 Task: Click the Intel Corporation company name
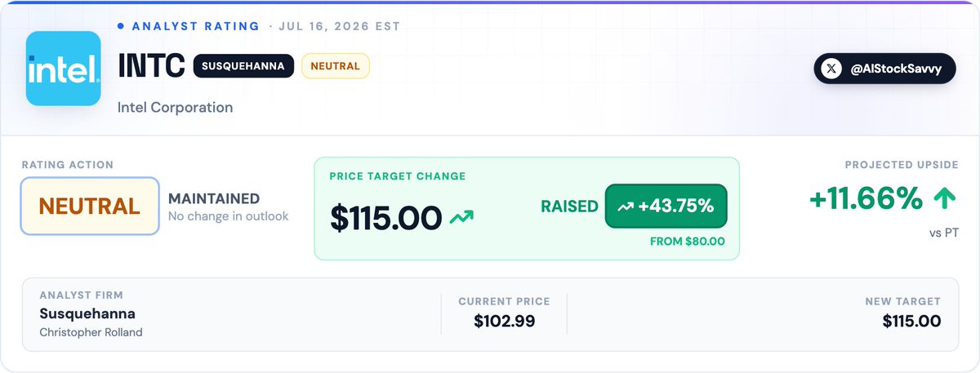[x=176, y=108]
